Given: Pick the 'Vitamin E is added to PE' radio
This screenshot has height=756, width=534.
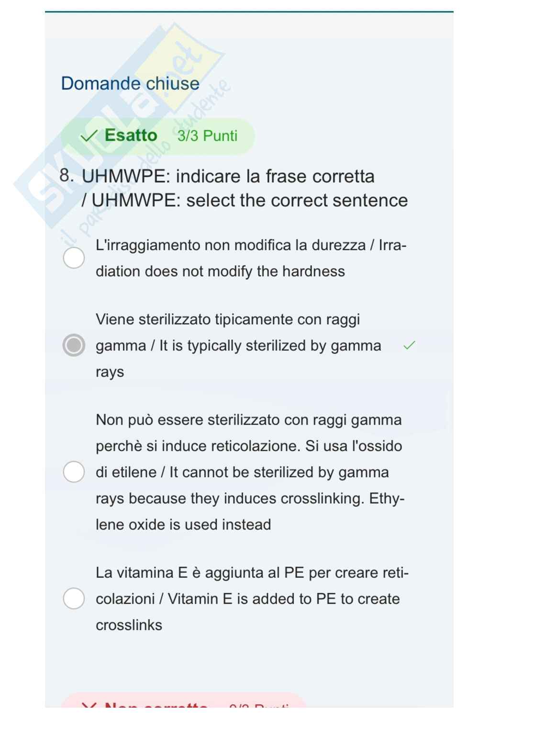Looking at the screenshot, I should coord(74,598).
